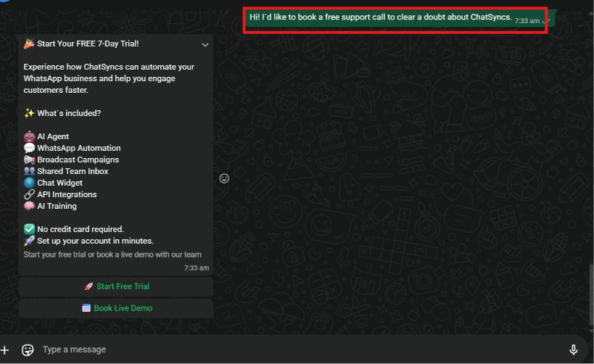Click the 'API Integrations' feature line
The width and height of the screenshot is (594, 364).
[x=60, y=194]
